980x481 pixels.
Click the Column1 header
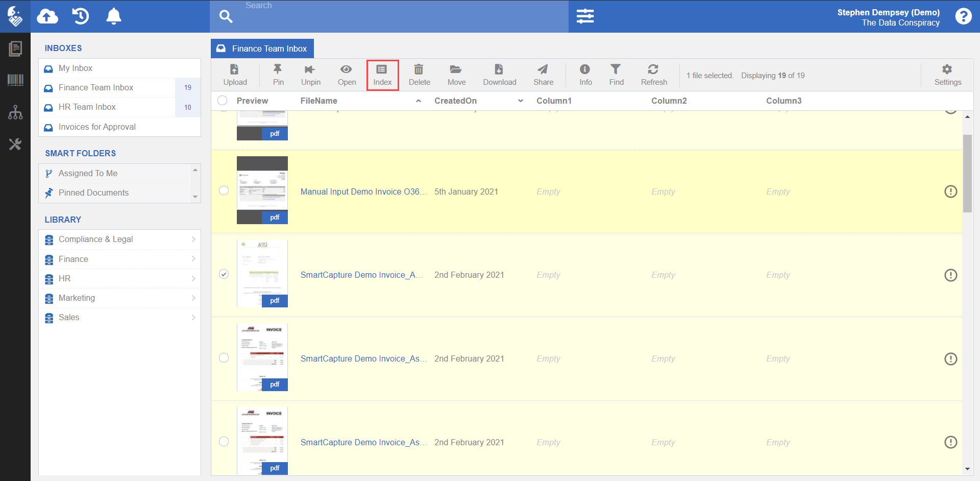[x=554, y=101]
